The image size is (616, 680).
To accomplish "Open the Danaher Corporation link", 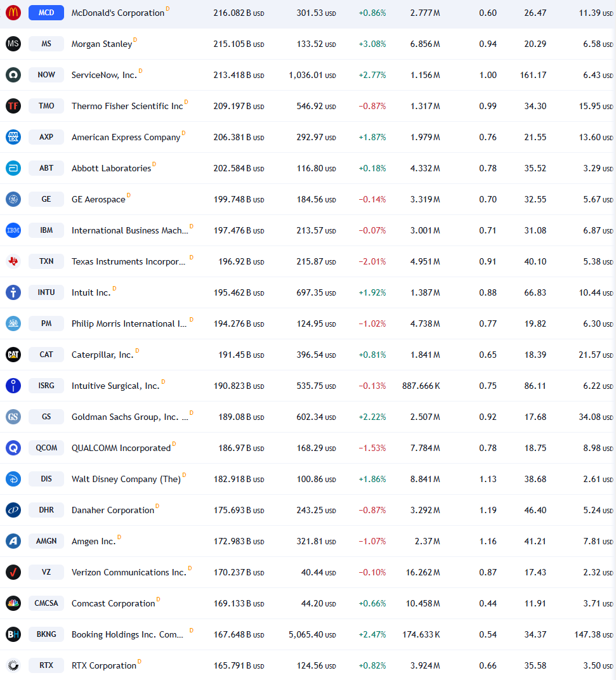I will point(113,511).
